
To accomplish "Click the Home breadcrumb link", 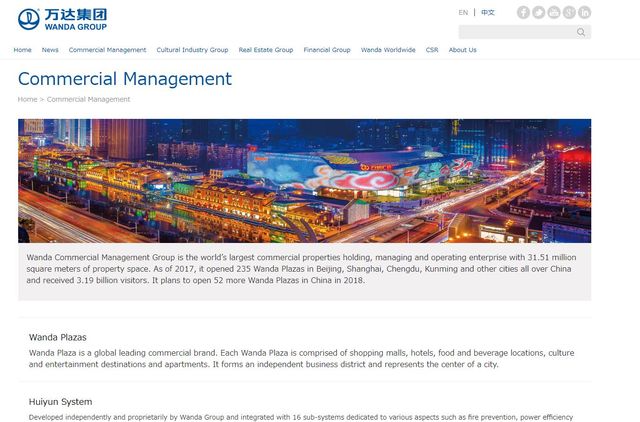I will click(x=27, y=99).
